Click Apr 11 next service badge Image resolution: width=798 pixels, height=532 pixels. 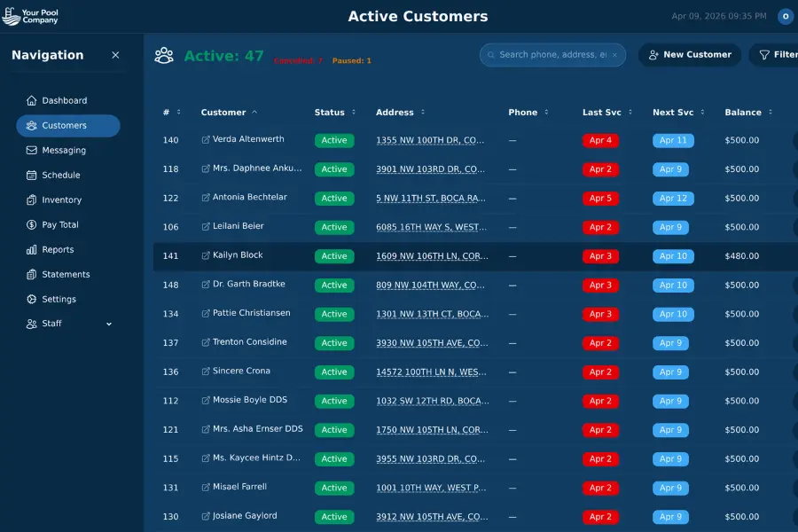(673, 140)
